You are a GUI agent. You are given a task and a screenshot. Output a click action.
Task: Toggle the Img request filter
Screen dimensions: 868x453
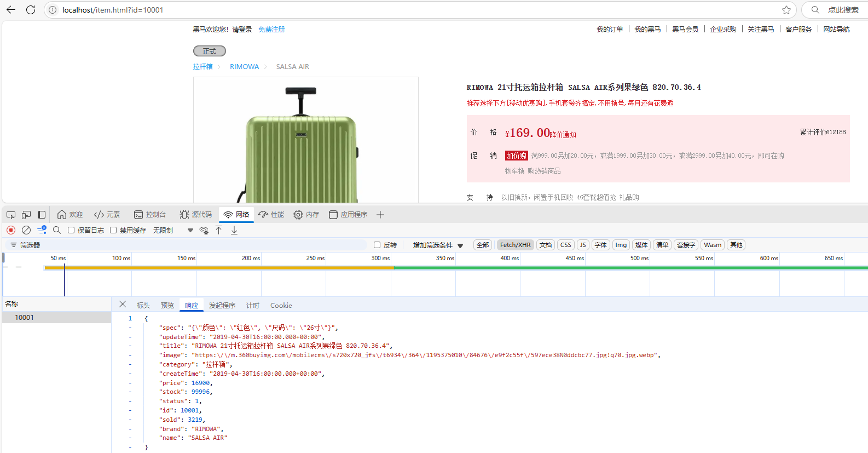(621, 245)
